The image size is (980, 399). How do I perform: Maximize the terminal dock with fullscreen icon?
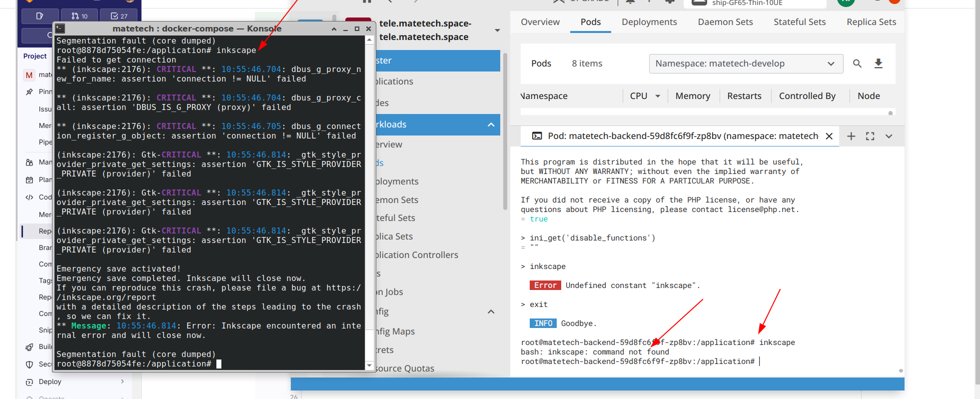coord(870,136)
